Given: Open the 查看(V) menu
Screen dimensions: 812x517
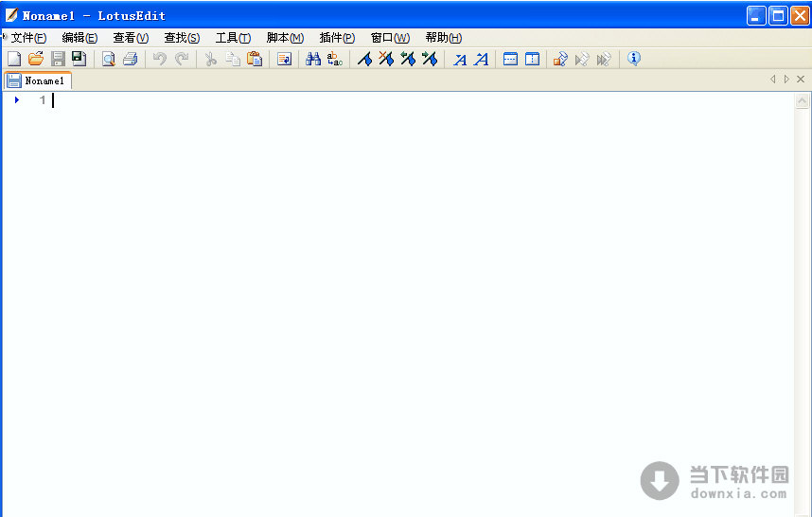Looking at the screenshot, I should 131,38.
